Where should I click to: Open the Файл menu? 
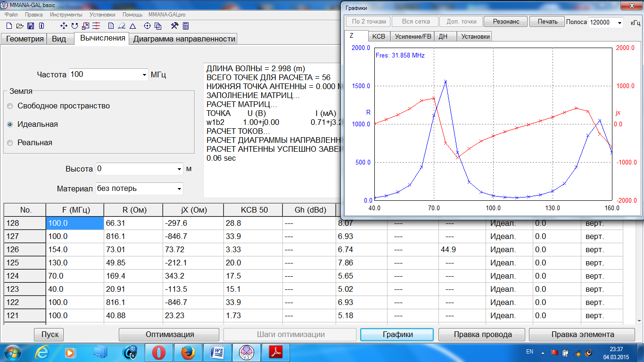[11, 15]
